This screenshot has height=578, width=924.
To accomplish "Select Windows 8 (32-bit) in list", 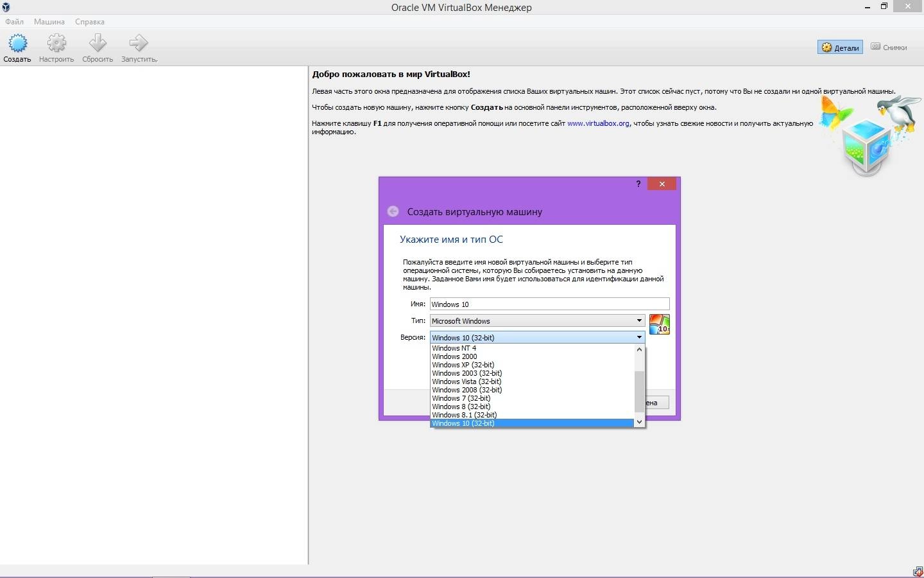I will pos(532,407).
